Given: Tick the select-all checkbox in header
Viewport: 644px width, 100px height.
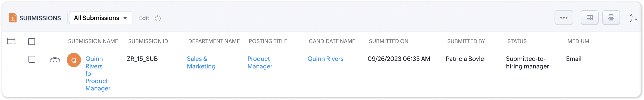Looking at the screenshot, I should click(32, 41).
